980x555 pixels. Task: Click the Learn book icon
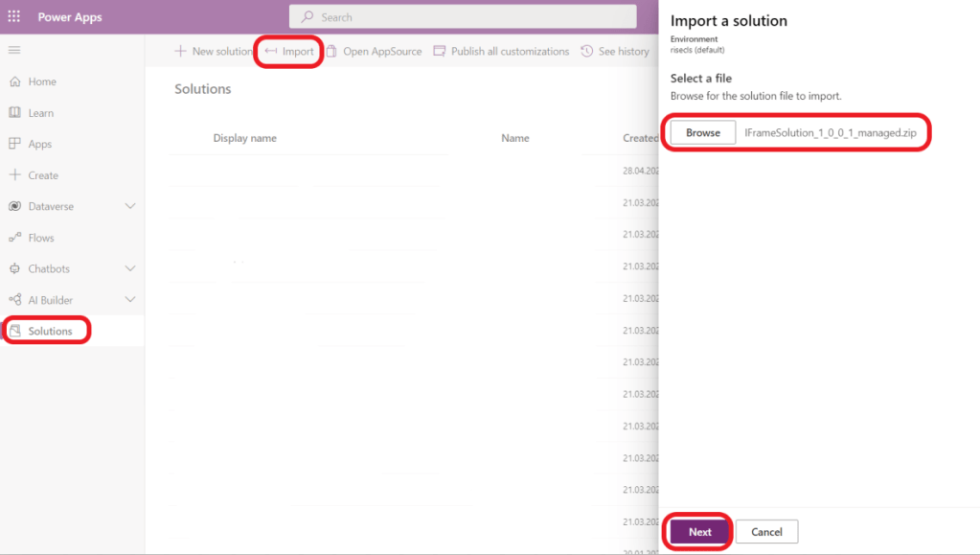(x=14, y=113)
